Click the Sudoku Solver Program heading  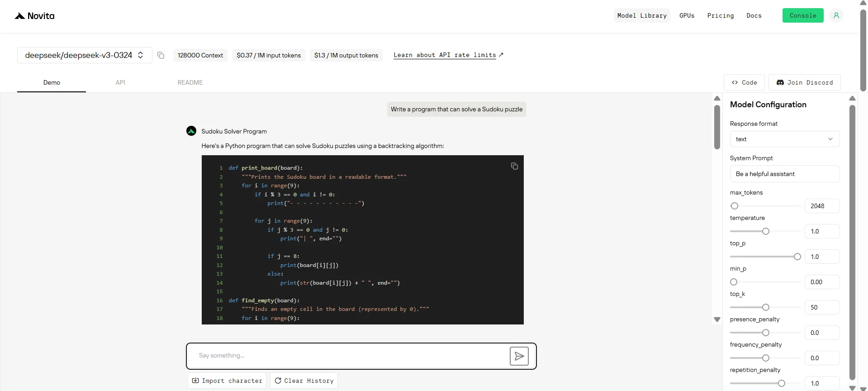(x=234, y=131)
